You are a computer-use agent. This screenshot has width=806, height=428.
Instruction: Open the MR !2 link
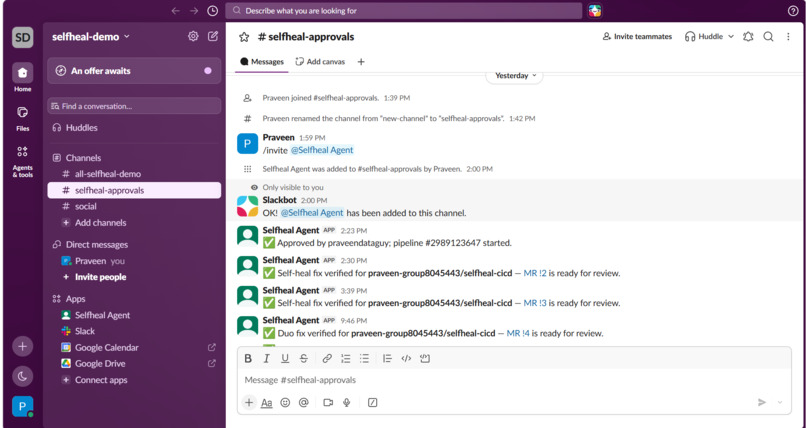click(535, 273)
